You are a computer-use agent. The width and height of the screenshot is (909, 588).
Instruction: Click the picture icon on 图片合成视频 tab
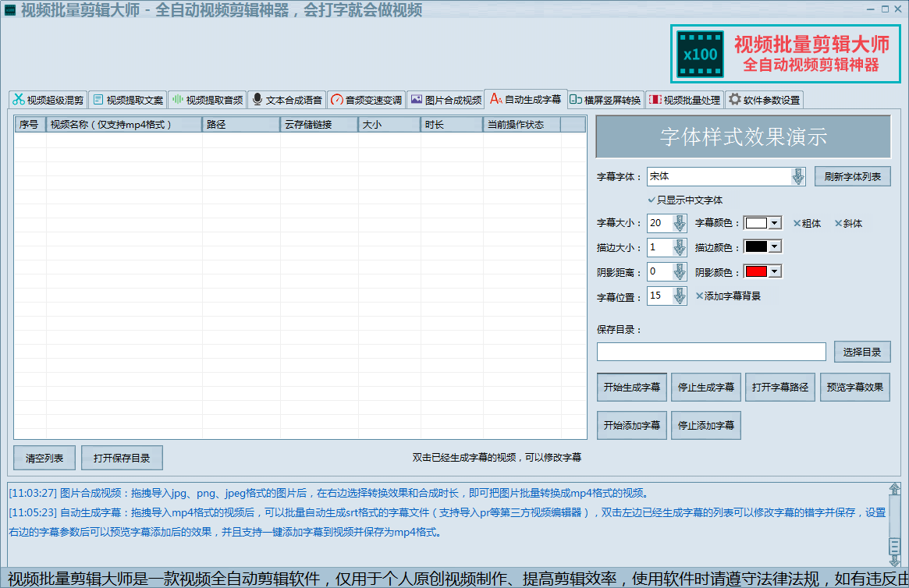[x=416, y=100]
